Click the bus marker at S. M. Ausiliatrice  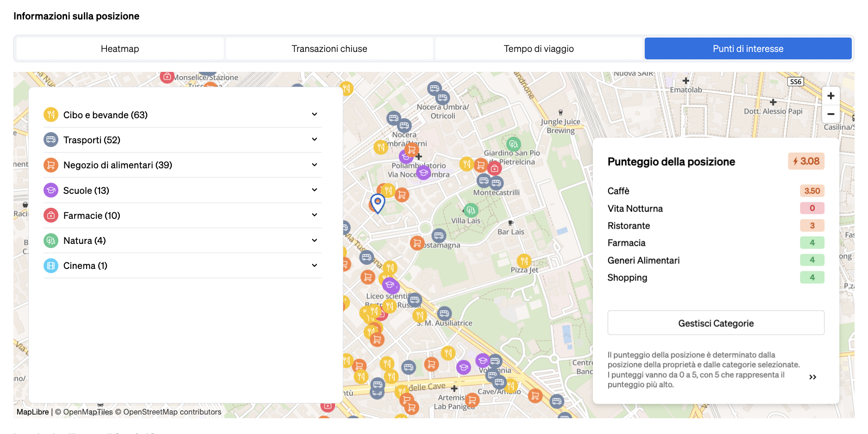pyautogui.click(x=444, y=314)
